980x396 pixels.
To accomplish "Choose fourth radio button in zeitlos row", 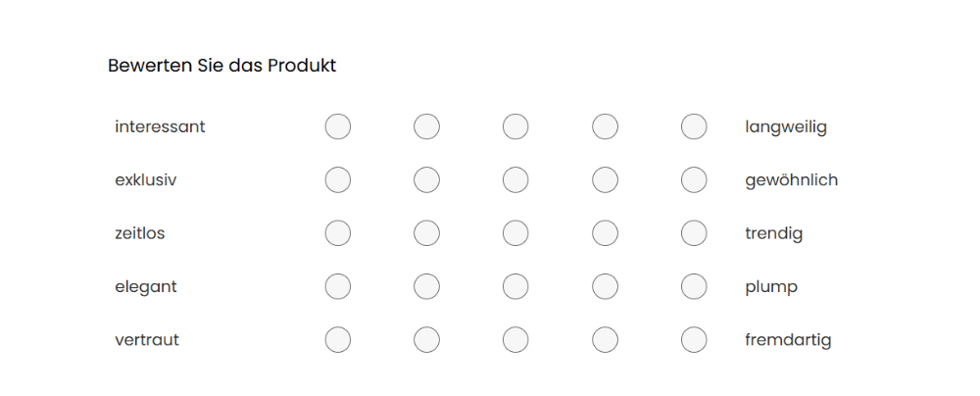I will pyautogui.click(x=605, y=233).
